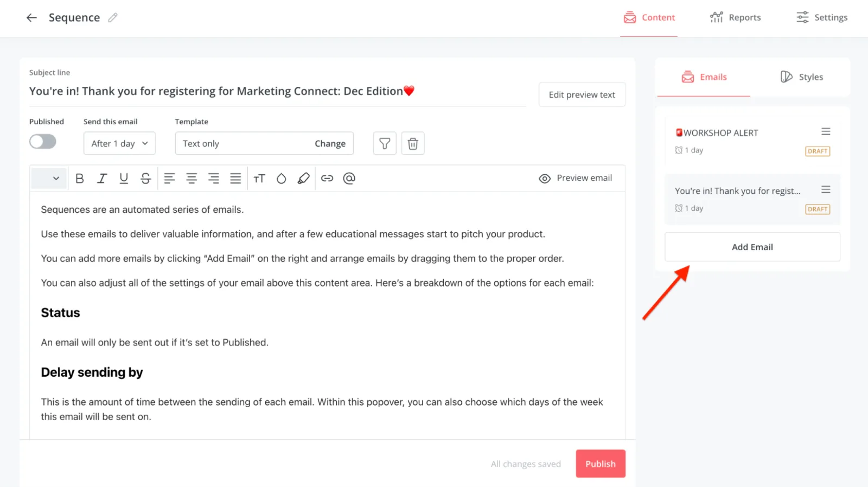Click the Add Email button
The width and height of the screenshot is (868, 487).
(752, 247)
